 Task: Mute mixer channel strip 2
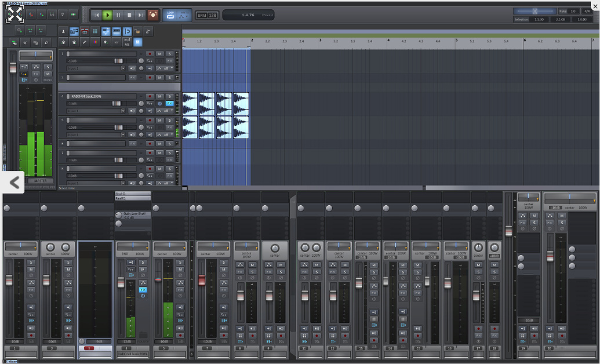tap(68, 270)
